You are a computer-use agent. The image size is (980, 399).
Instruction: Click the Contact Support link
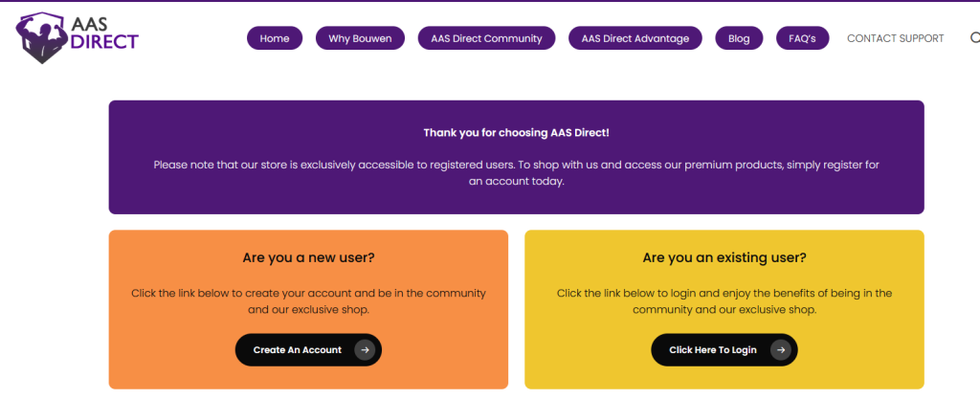coord(895,38)
